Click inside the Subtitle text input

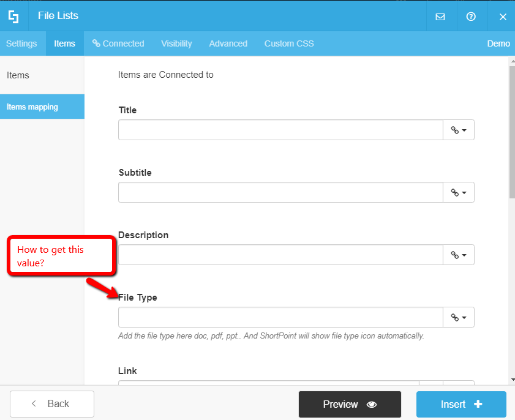tap(280, 192)
